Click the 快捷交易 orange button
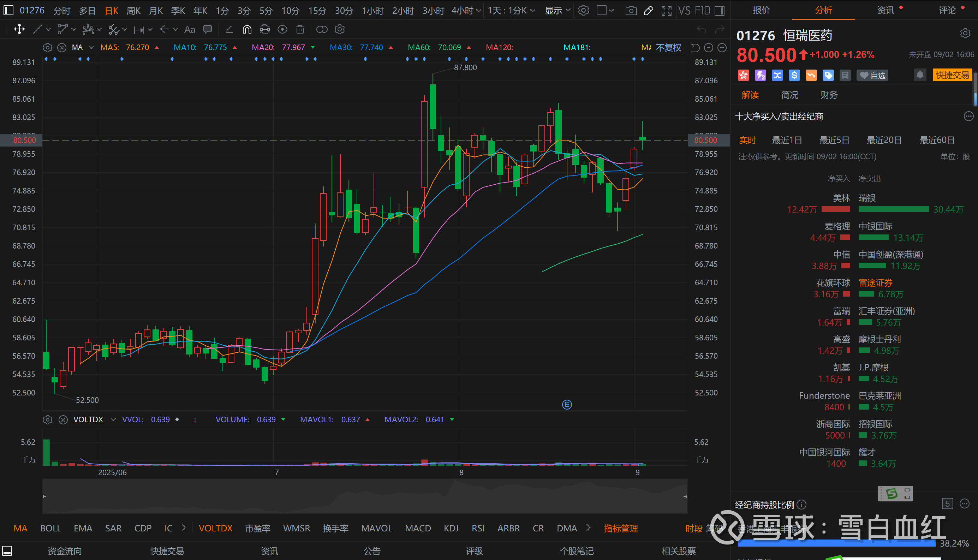Image resolution: width=978 pixels, height=560 pixels. click(x=952, y=75)
